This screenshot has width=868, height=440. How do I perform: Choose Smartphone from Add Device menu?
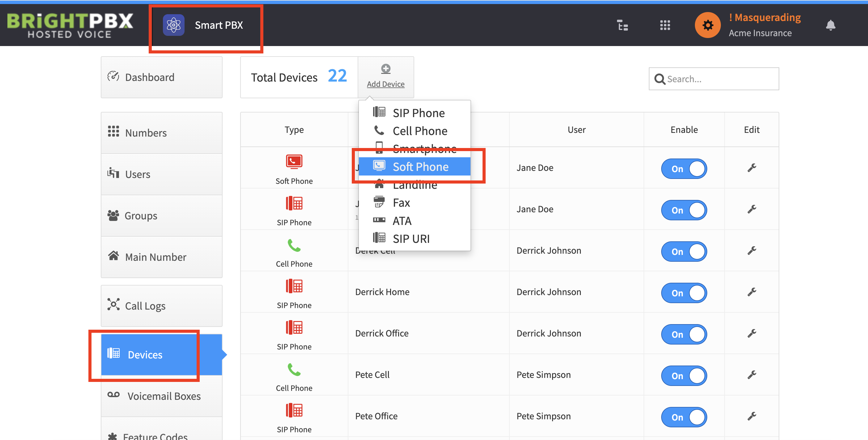415,149
